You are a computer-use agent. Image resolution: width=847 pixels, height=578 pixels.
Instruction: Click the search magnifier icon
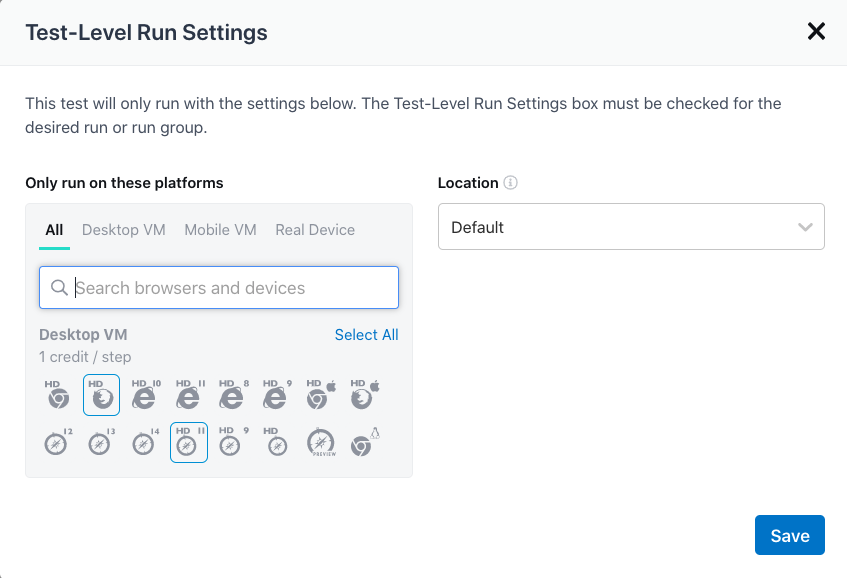pyautogui.click(x=59, y=287)
